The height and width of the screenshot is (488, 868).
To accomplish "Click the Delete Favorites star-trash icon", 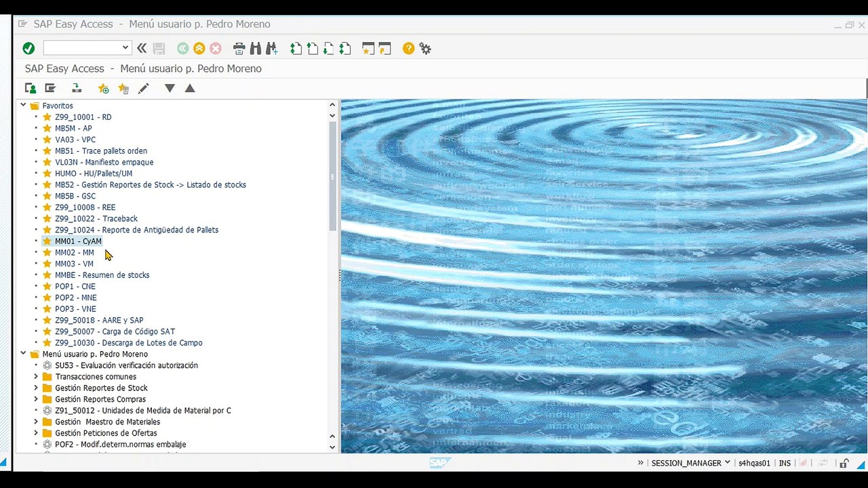I will pyautogui.click(x=123, y=88).
